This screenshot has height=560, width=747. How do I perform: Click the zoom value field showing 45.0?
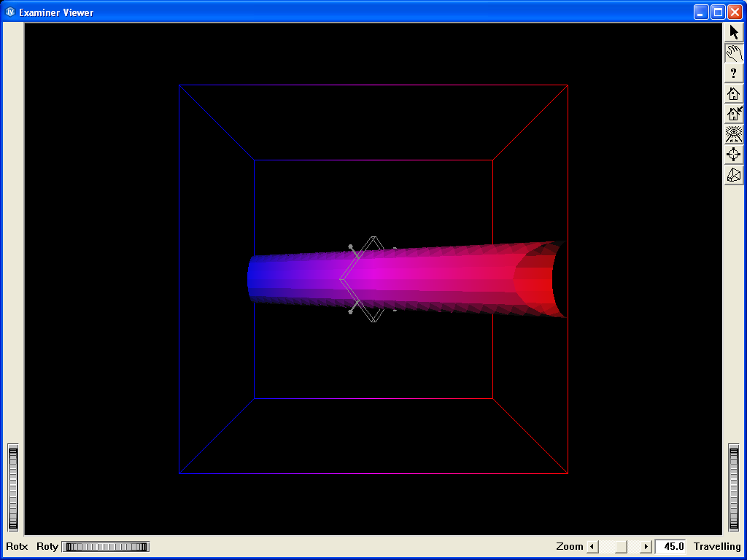click(x=670, y=547)
